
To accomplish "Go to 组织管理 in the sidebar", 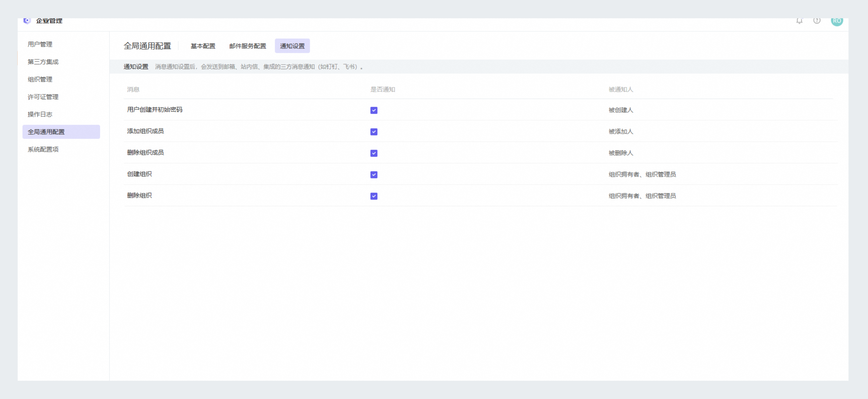I will [40, 79].
